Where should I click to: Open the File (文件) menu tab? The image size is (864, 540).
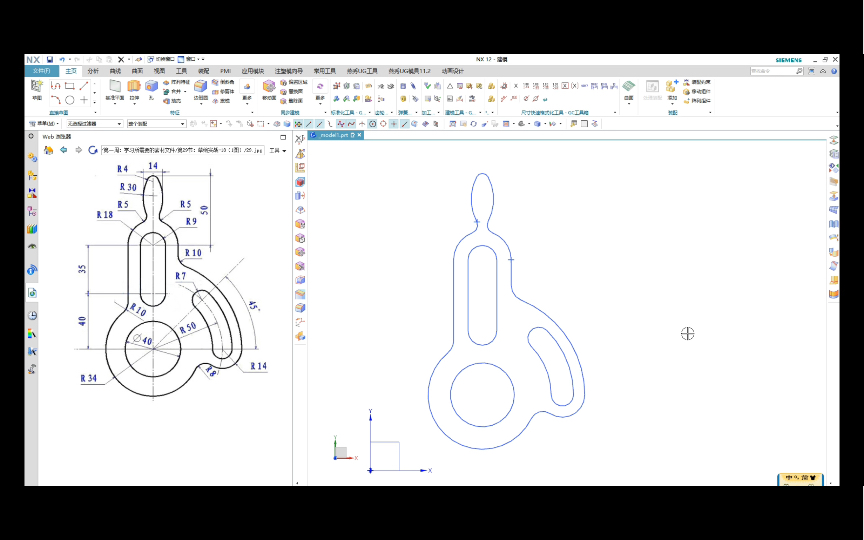pos(41,71)
